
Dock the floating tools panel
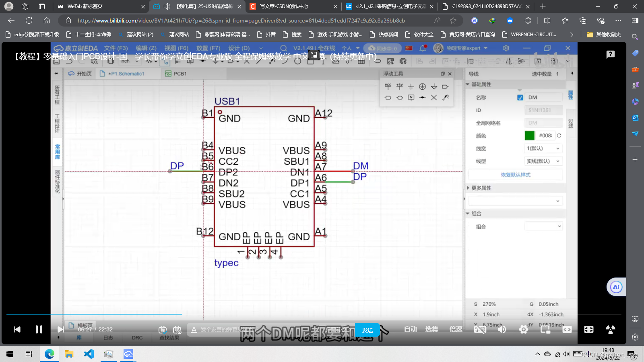point(443,74)
